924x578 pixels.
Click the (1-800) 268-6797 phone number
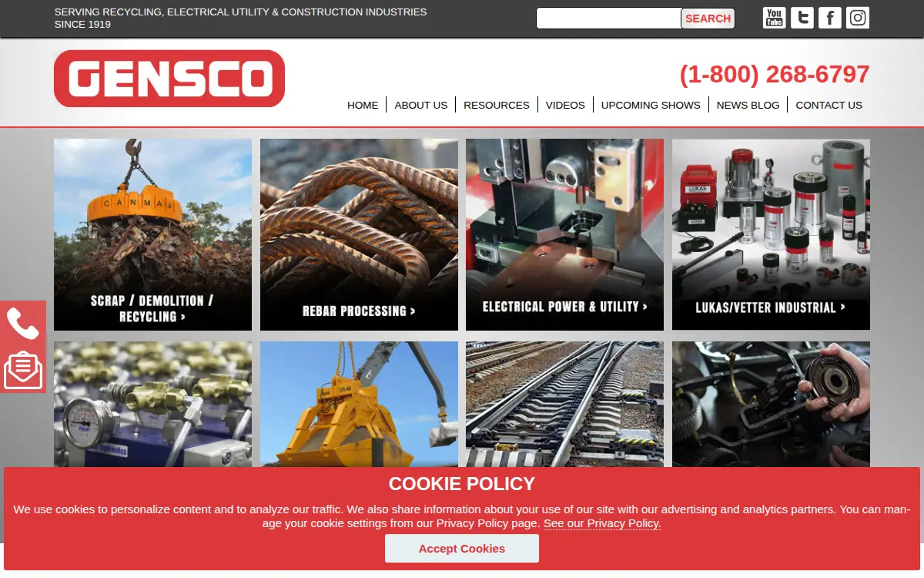(x=775, y=75)
